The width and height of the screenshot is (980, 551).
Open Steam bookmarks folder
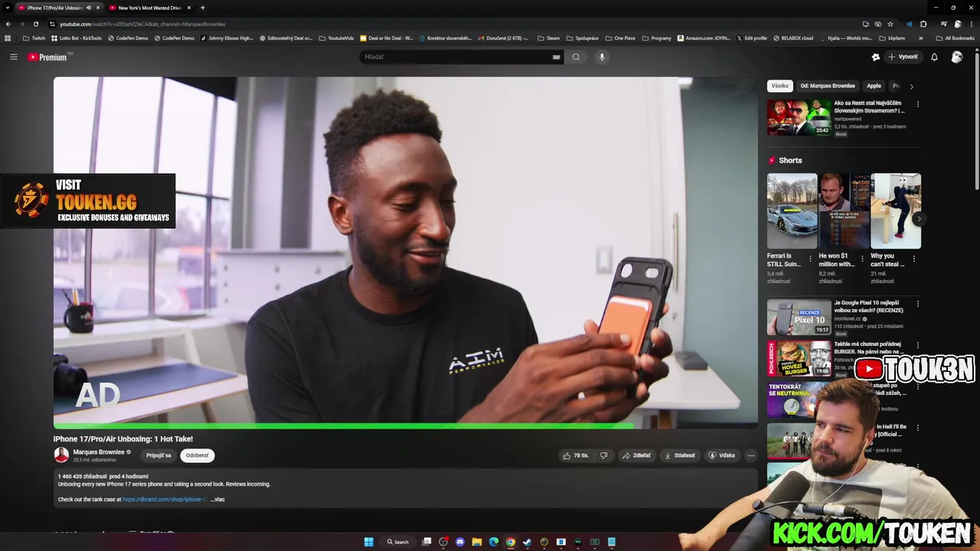point(548,38)
